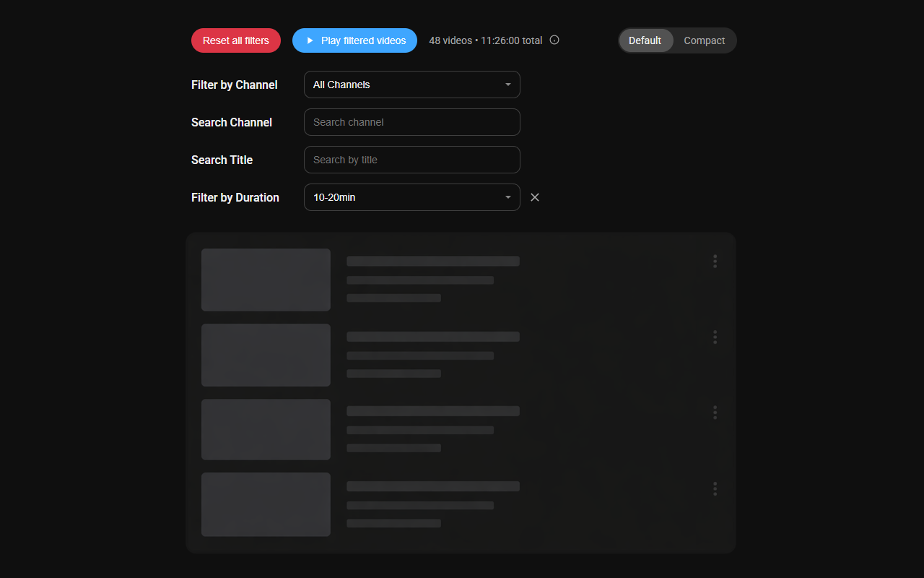This screenshot has width=924, height=578.
Task: Click the play triangle icon on Play filtered videos
Action: tap(309, 40)
